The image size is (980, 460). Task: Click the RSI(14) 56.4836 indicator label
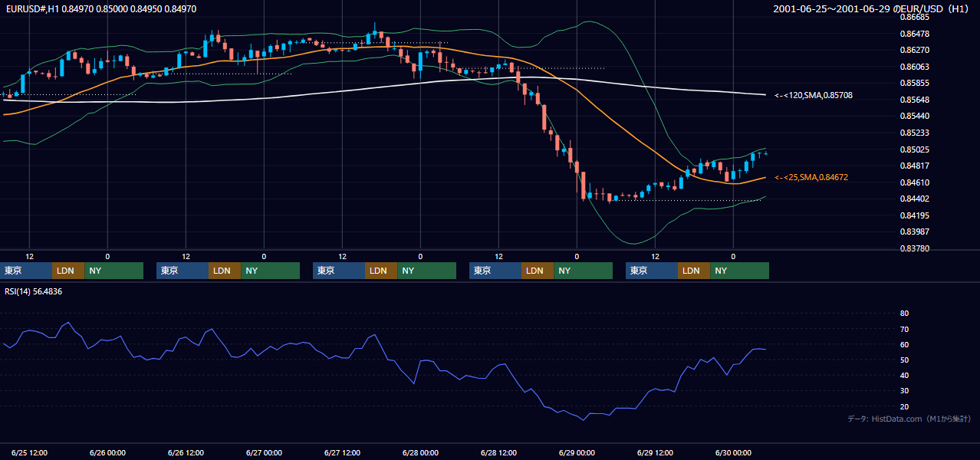pos(34,291)
